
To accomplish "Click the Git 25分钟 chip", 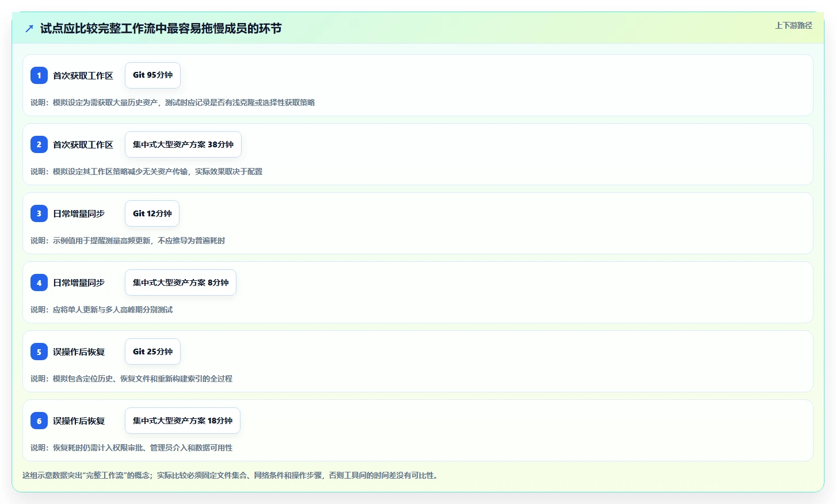I will pyautogui.click(x=152, y=352).
